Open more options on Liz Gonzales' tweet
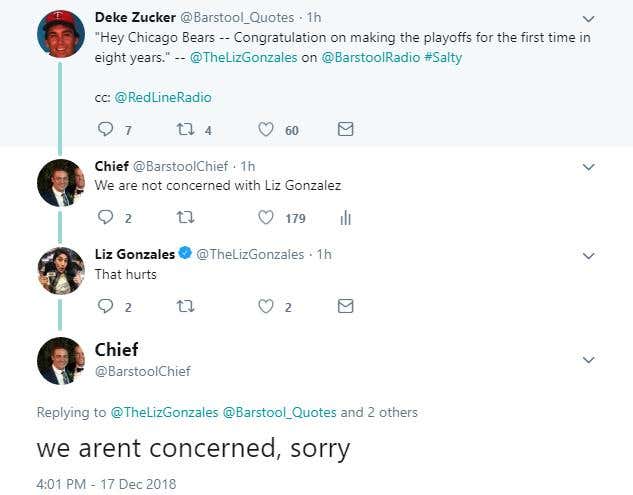The height and width of the screenshot is (495, 633). [x=588, y=256]
